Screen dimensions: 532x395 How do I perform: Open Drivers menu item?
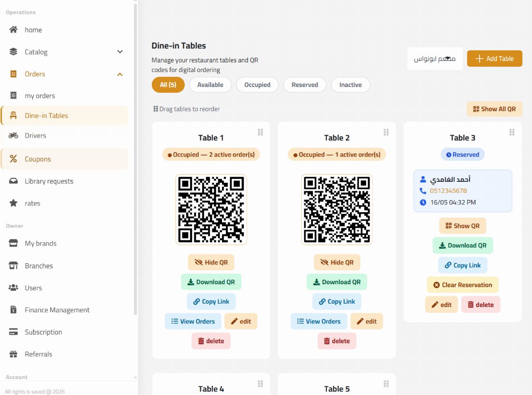pos(64,135)
